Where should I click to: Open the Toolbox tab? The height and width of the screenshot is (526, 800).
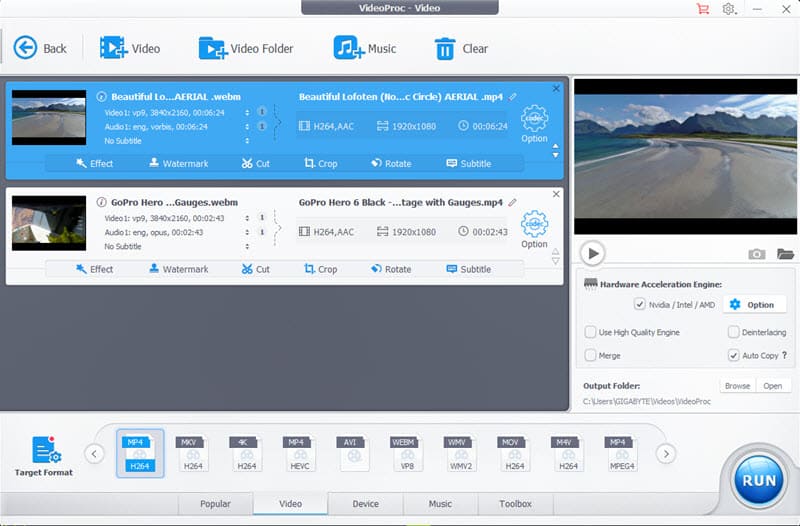coord(515,504)
